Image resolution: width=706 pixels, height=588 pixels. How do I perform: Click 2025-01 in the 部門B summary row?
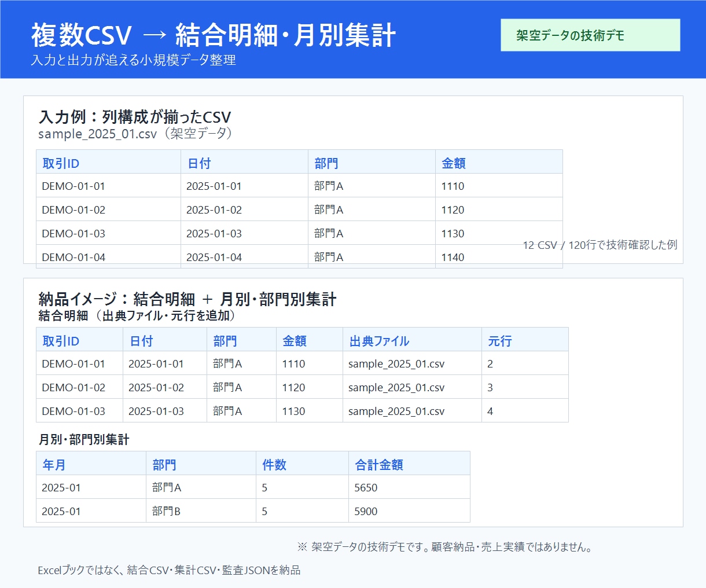pos(61,512)
